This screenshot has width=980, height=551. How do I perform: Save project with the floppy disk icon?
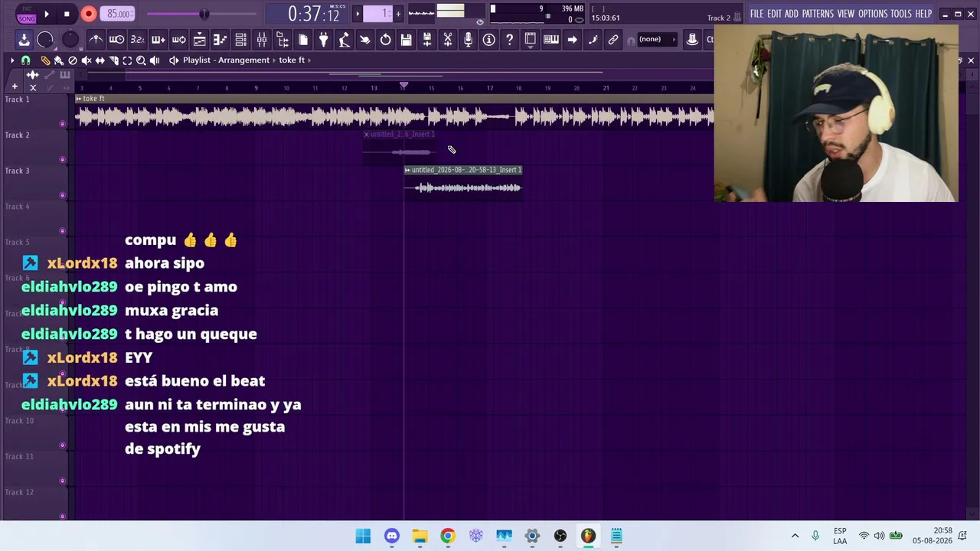[407, 40]
